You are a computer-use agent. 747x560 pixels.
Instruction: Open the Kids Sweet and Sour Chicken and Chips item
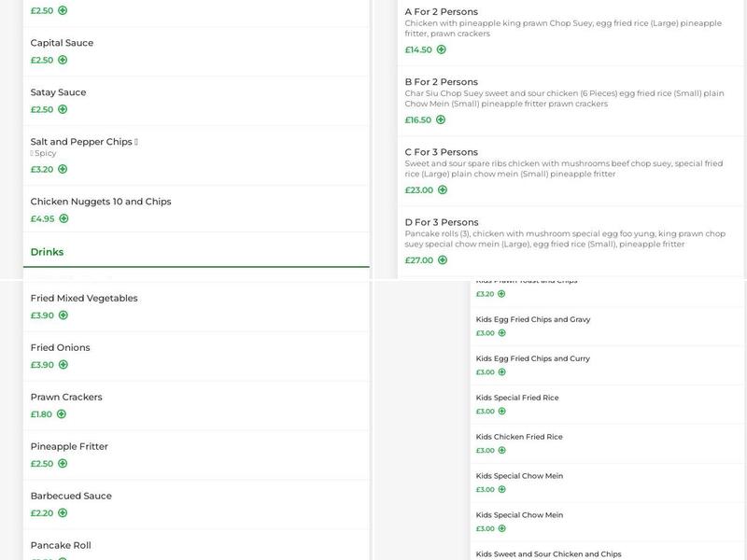(548, 554)
